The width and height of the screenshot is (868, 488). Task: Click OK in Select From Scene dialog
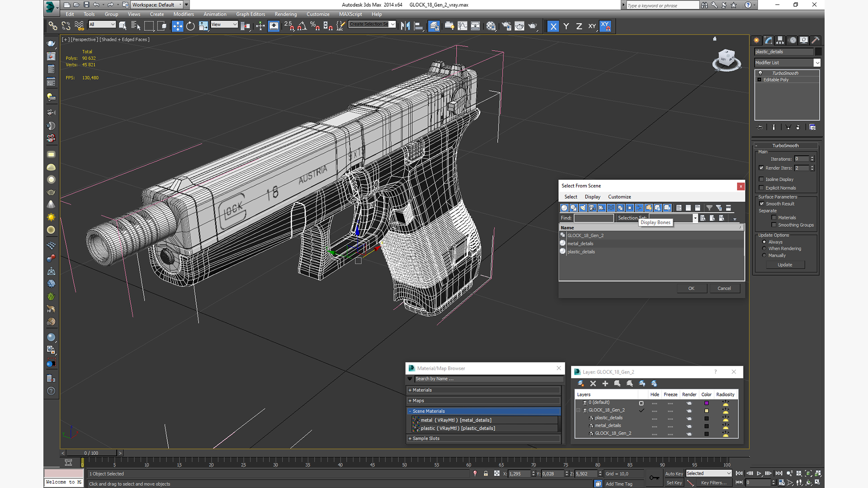(x=691, y=288)
